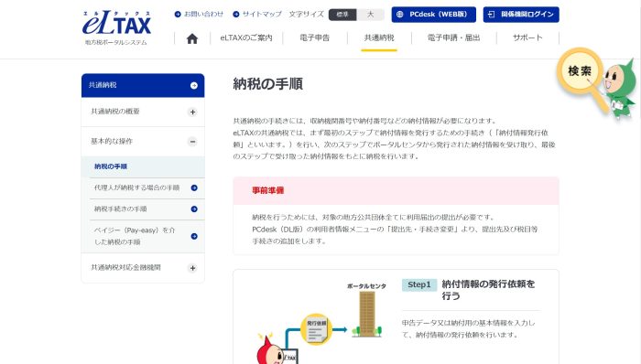Collapse 基本的な操作 section

(143, 141)
